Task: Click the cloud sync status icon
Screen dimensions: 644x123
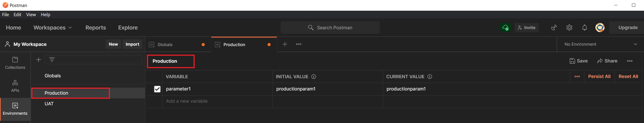Action: coord(505,28)
